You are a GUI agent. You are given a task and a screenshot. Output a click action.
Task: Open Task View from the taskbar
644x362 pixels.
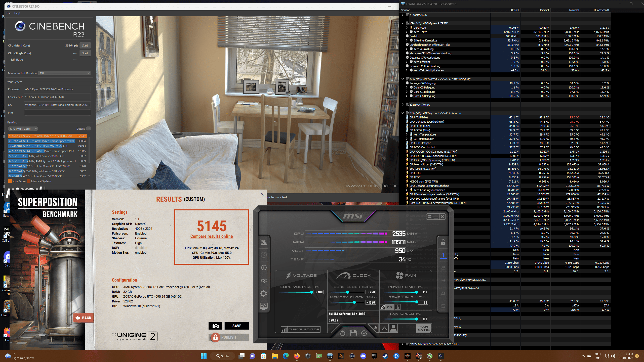pos(242,356)
